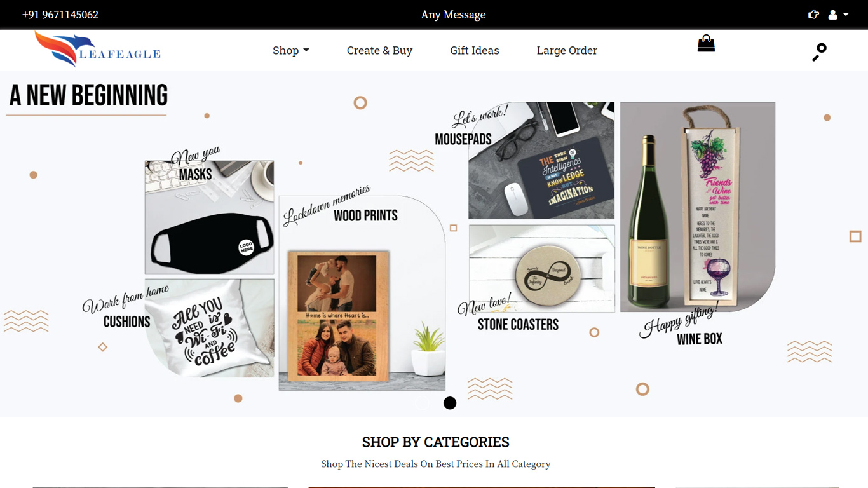Image resolution: width=868 pixels, height=488 pixels.
Task: Open the shopping bag cart
Action: tap(706, 43)
